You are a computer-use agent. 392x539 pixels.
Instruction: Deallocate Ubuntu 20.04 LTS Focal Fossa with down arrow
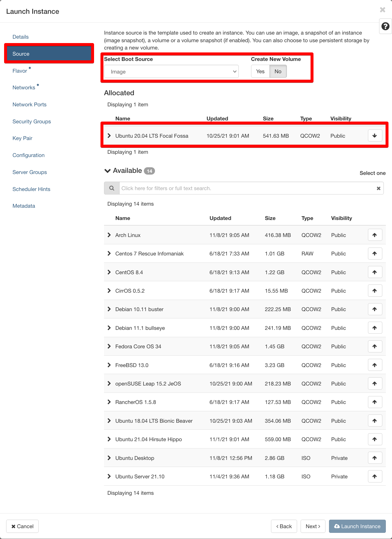click(x=375, y=136)
